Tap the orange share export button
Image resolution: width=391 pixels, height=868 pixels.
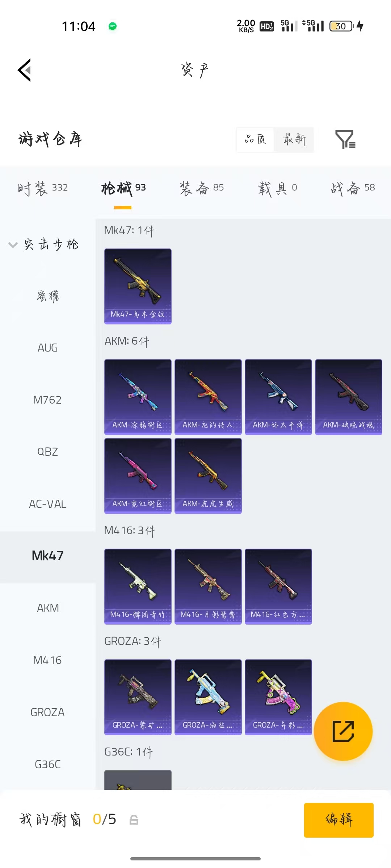point(343,731)
